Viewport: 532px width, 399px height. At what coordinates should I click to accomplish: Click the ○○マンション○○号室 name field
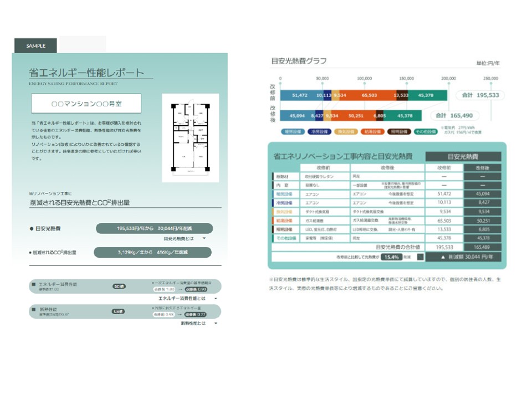(x=86, y=104)
